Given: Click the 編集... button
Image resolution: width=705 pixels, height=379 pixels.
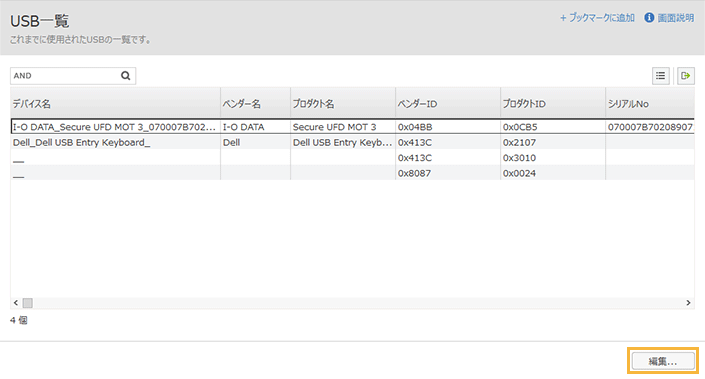Looking at the screenshot, I should [x=663, y=361].
